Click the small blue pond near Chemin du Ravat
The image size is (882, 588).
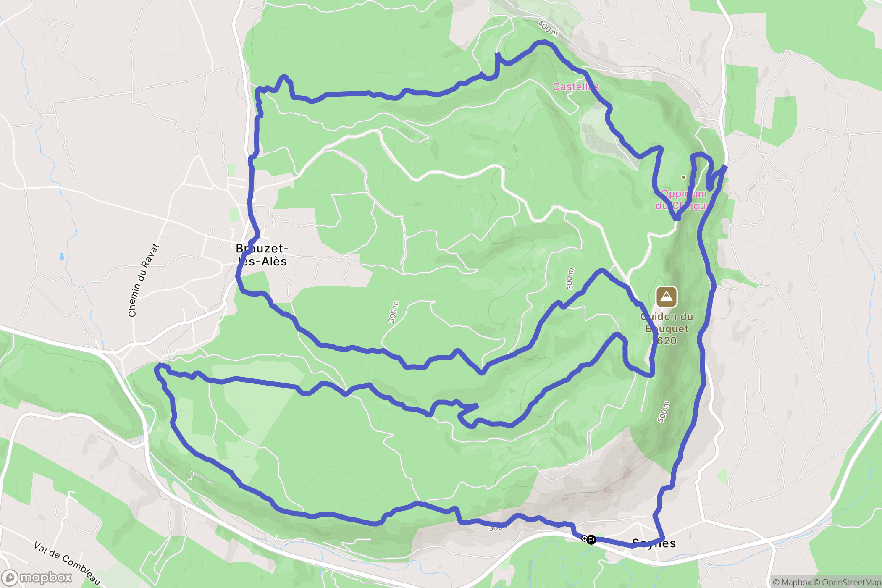point(62,256)
